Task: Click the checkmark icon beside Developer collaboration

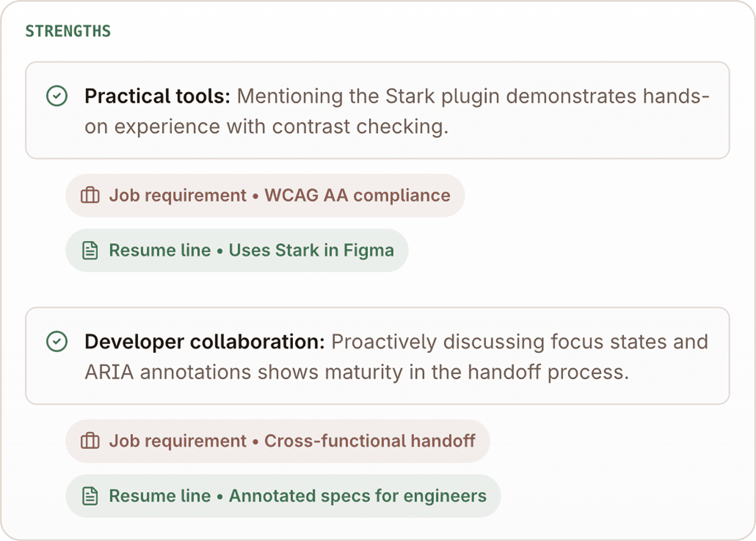Action: pyautogui.click(x=57, y=342)
